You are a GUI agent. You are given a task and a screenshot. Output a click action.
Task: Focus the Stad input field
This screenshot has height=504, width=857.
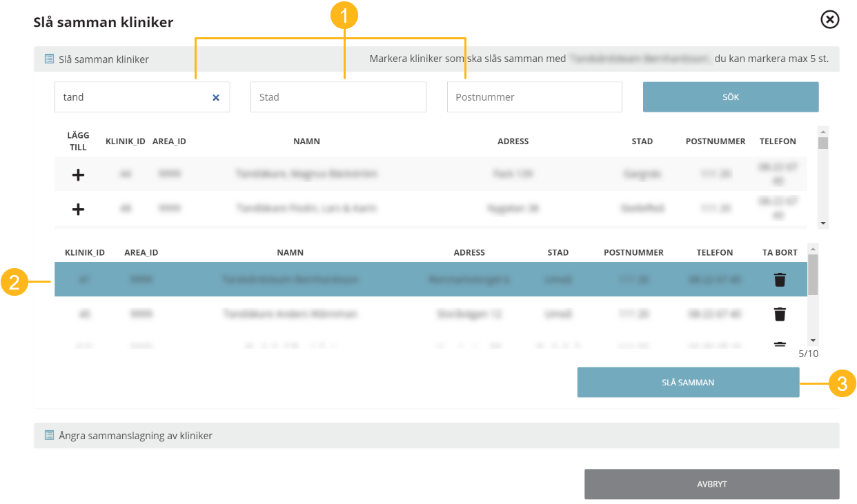pyautogui.click(x=337, y=97)
